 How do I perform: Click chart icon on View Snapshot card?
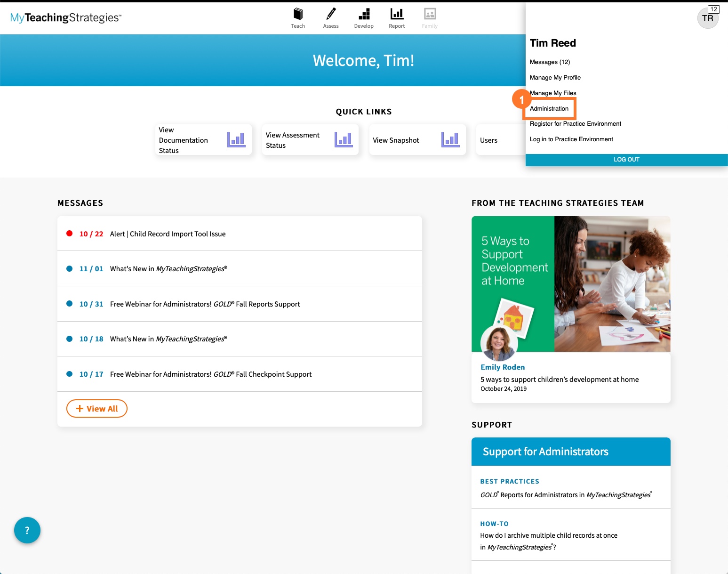[450, 139]
